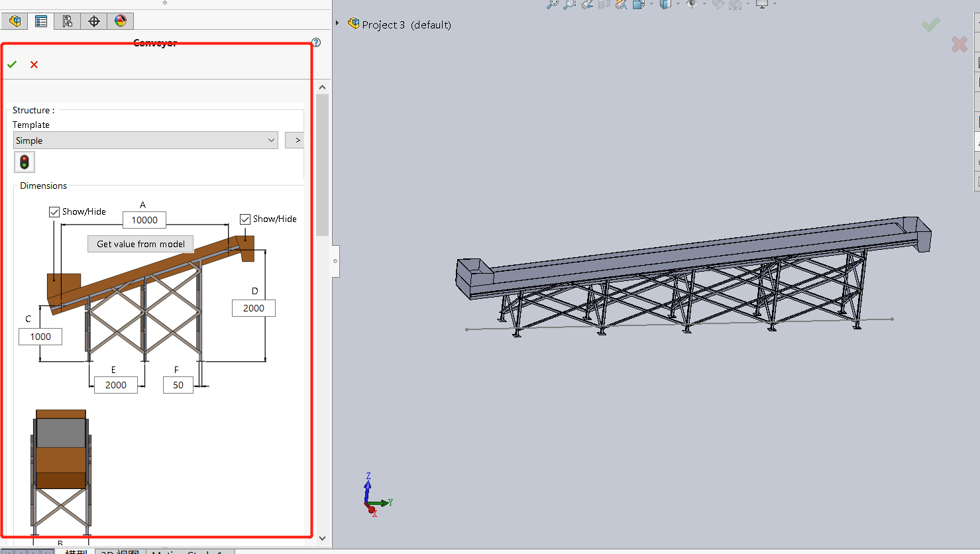This screenshot has width=980, height=554.
Task: Click the A dimension field 10000
Action: click(144, 220)
